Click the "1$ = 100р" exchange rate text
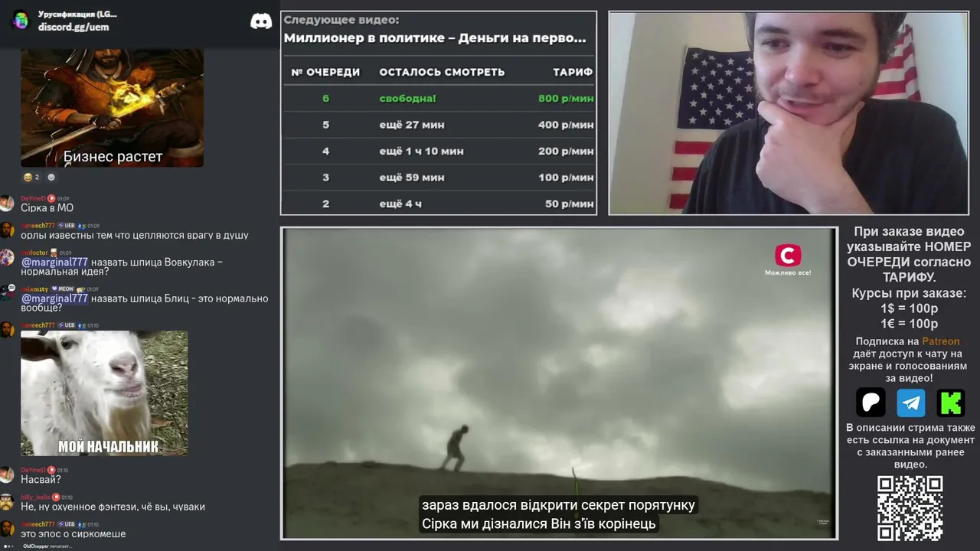 (910, 308)
